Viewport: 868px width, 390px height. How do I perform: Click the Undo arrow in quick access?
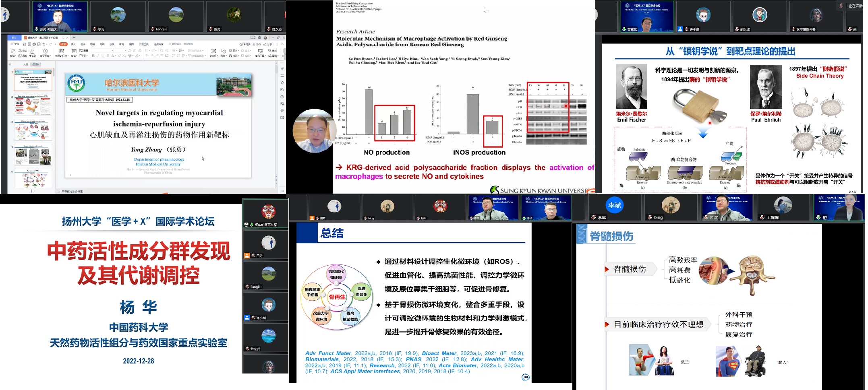(44, 44)
